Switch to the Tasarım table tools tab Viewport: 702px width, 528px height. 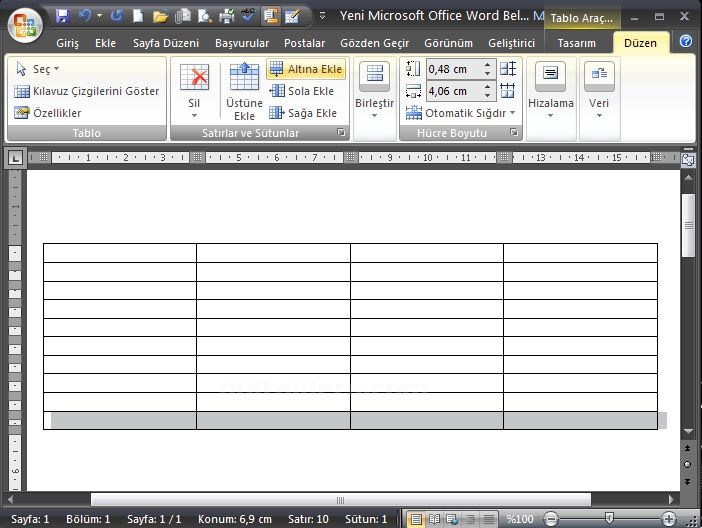click(577, 43)
